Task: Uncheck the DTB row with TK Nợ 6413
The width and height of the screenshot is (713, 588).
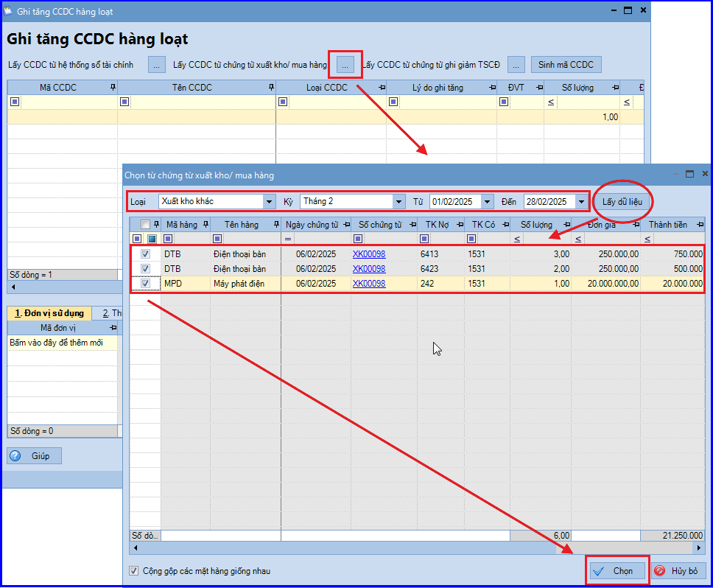Action: [x=146, y=253]
